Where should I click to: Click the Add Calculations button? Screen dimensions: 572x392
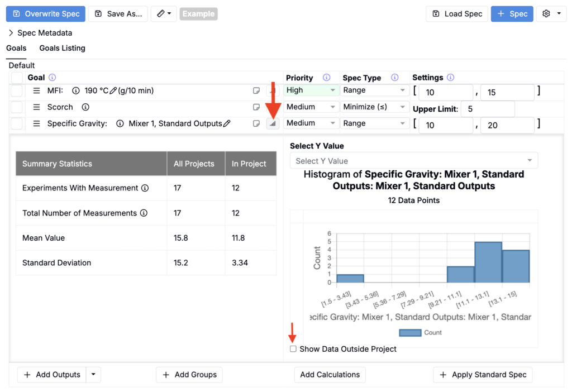pyautogui.click(x=330, y=375)
